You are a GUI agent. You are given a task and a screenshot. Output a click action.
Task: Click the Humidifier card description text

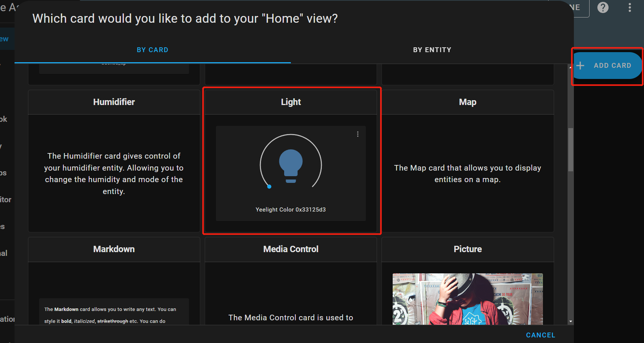pyautogui.click(x=114, y=174)
